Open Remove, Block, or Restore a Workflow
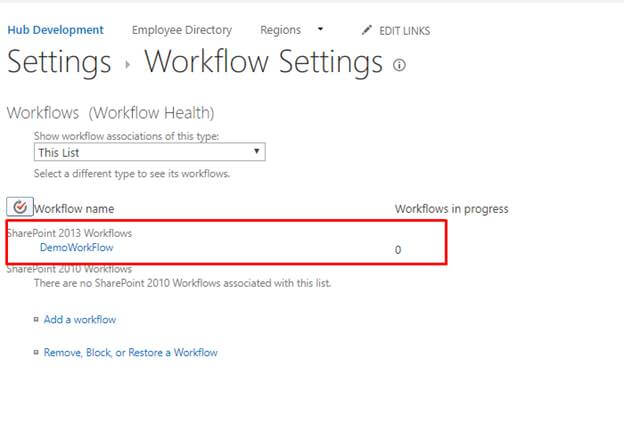 pyautogui.click(x=131, y=353)
